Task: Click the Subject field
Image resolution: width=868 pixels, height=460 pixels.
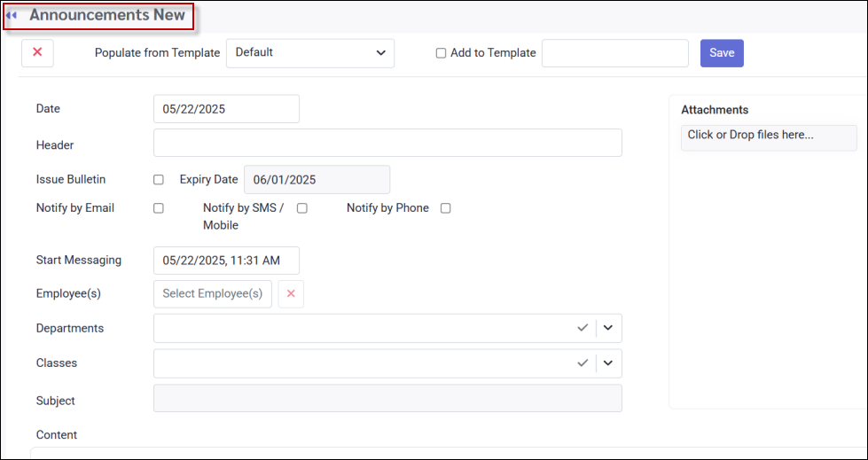Action: [x=387, y=399]
